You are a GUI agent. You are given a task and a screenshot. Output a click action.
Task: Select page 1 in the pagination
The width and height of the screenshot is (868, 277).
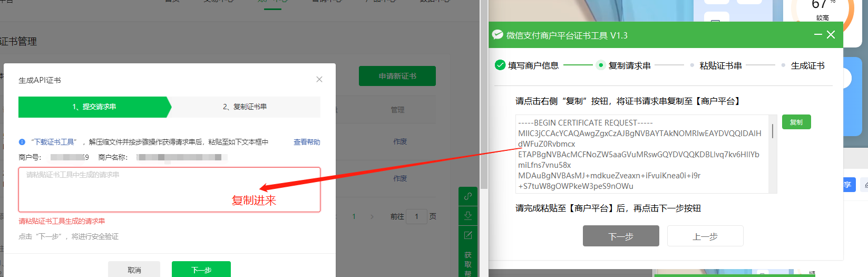(x=354, y=216)
